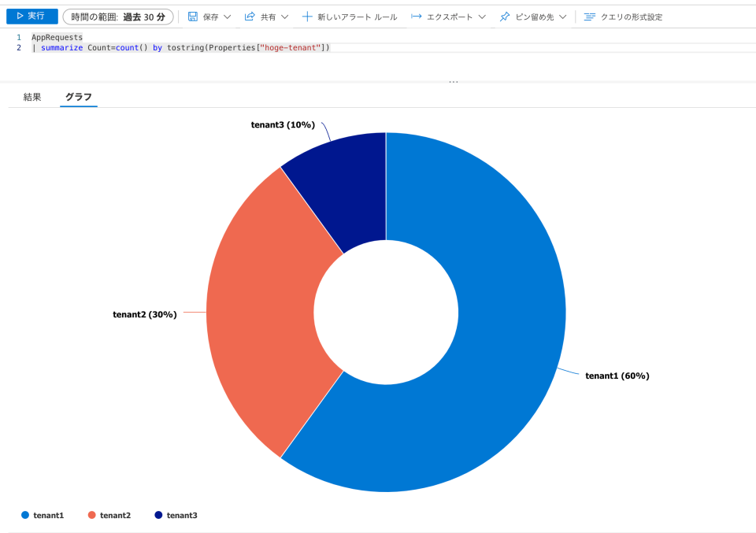Toggle tenant1 series visibility in the legend

pos(43,515)
